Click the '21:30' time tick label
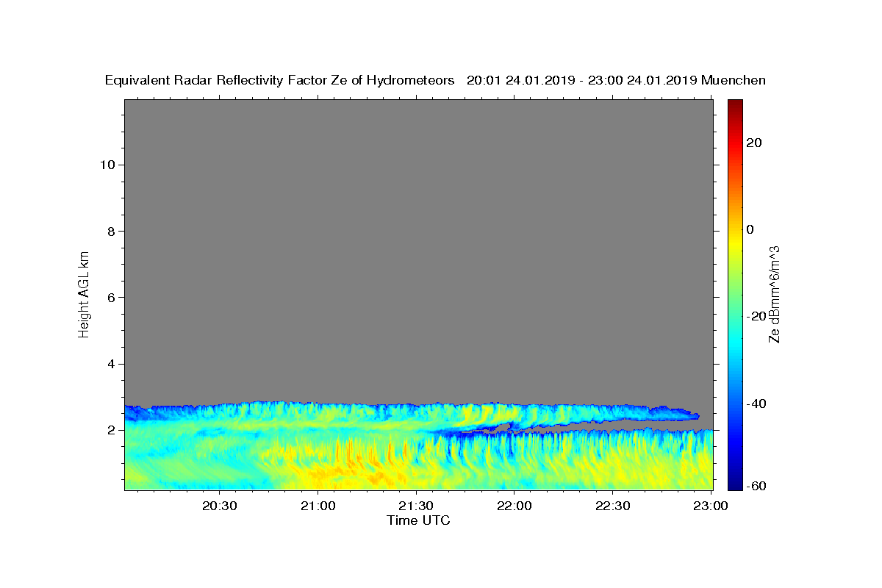 coord(416,506)
